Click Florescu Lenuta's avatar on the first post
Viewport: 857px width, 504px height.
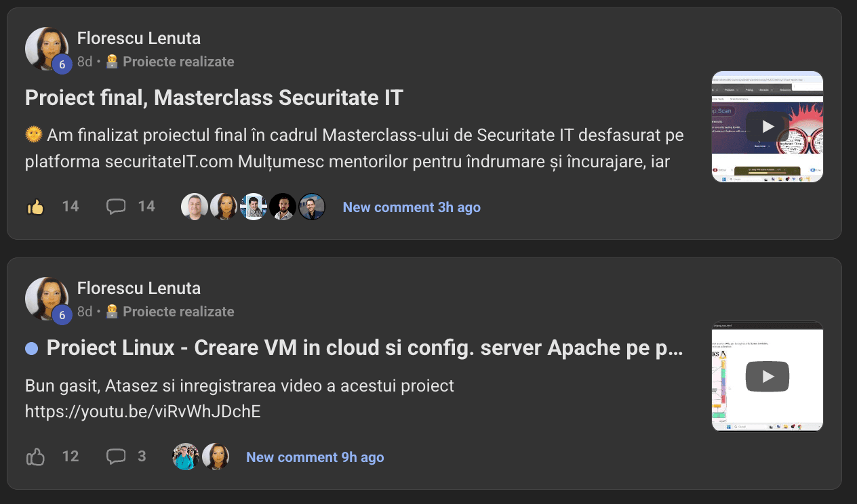[46, 49]
